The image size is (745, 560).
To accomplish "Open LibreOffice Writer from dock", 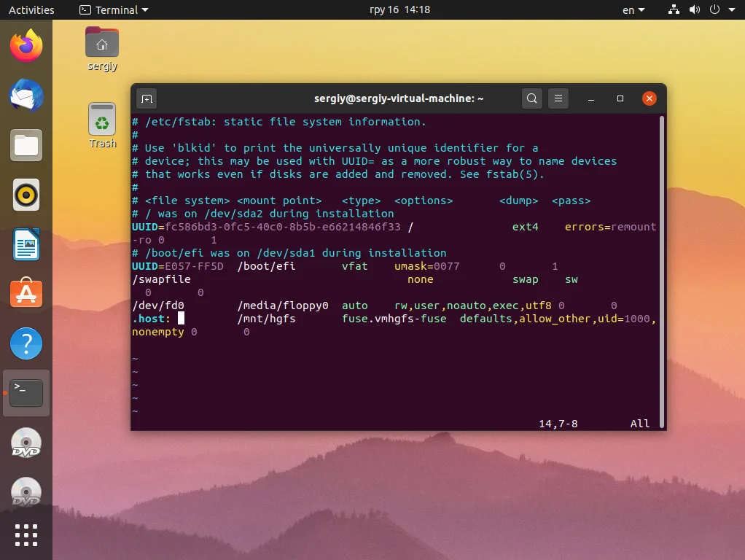I will tap(26, 244).
